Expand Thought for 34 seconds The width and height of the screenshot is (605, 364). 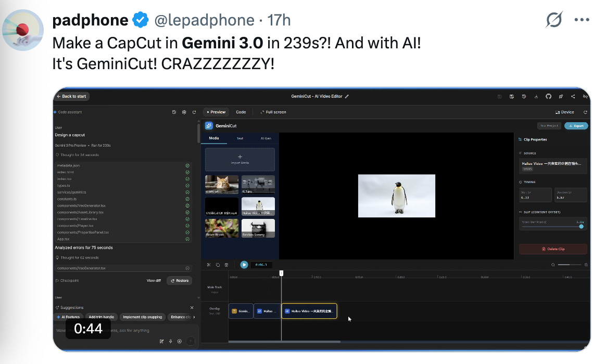coord(80,155)
